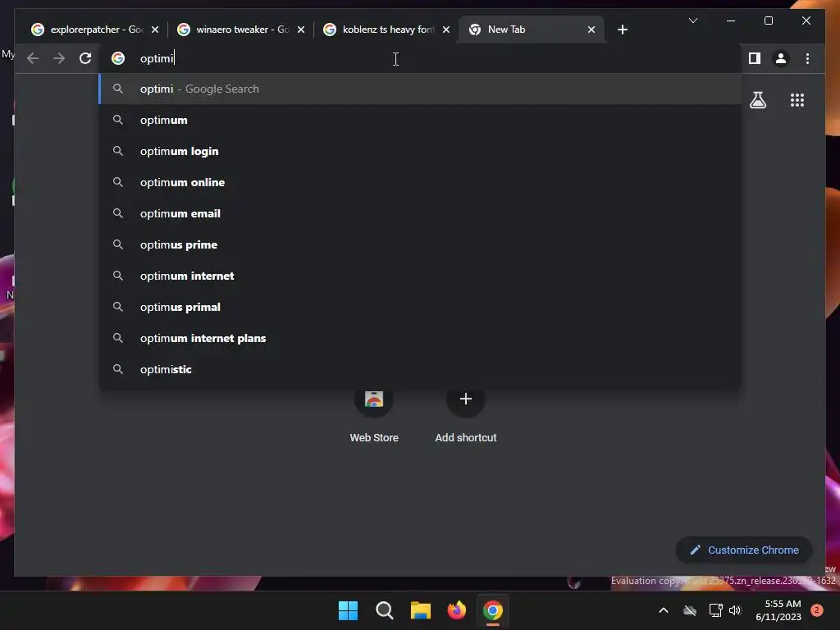Viewport: 840px width, 630px height.
Task: Choose the 'optimum login' suggestion
Action: click(x=420, y=151)
